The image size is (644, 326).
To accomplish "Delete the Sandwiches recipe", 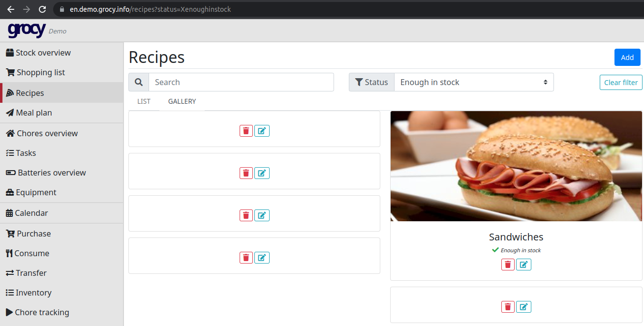I will coord(507,264).
